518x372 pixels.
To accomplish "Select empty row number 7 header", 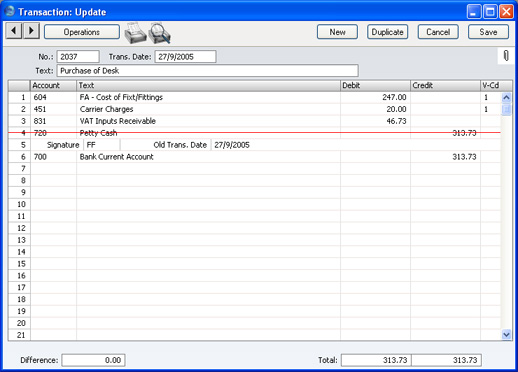I will pos(19,169).
